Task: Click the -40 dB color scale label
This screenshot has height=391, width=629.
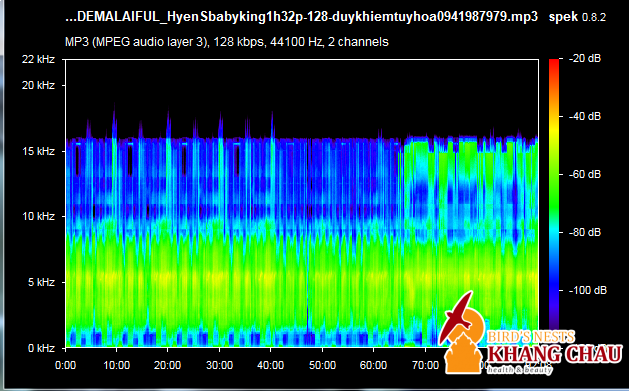Action: pyautogui.click(x=584, y=116)
